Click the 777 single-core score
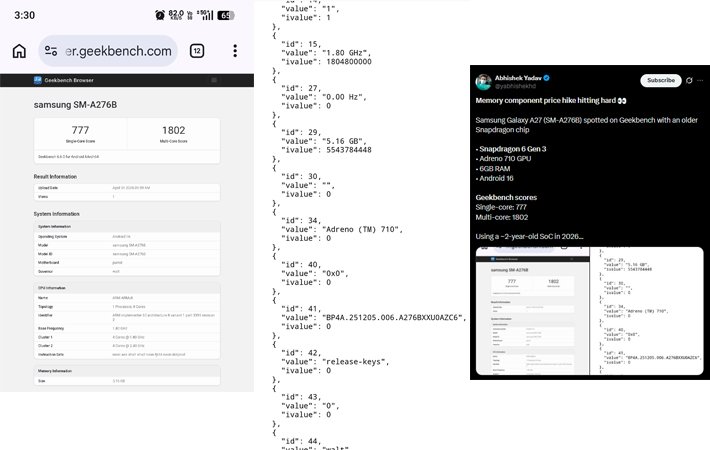Screen dimensions: 710x450 click(80, 130)
